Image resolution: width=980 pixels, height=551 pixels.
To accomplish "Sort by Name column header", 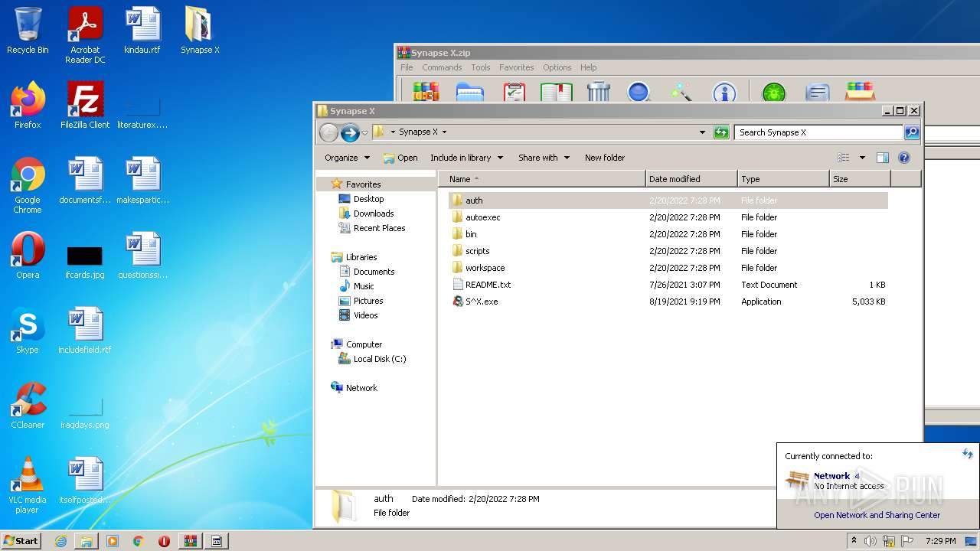I will (542, 179).
